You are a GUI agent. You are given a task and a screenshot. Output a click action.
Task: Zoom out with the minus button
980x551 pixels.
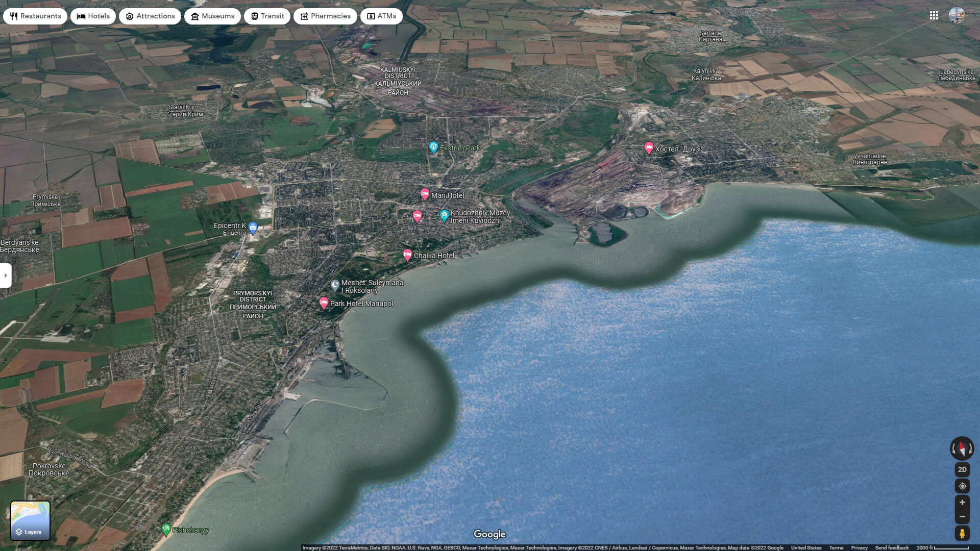pyautogui.click(x=962, y=517)
